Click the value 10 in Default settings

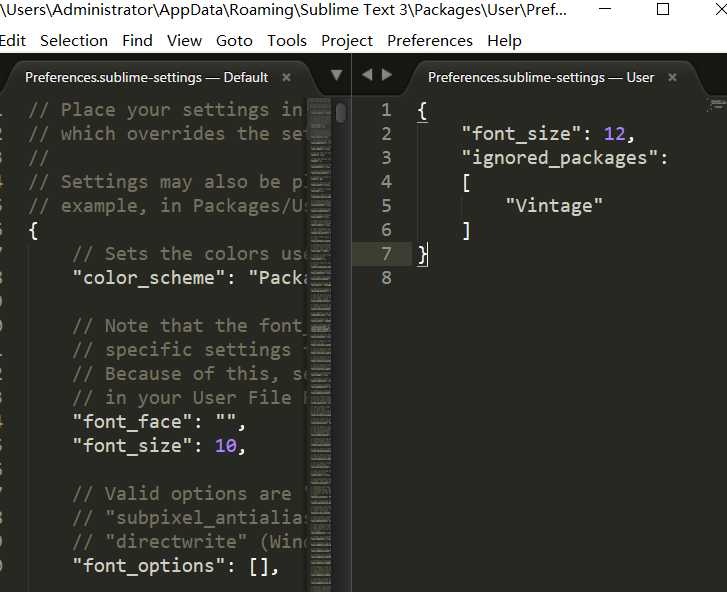pos(226,446)
